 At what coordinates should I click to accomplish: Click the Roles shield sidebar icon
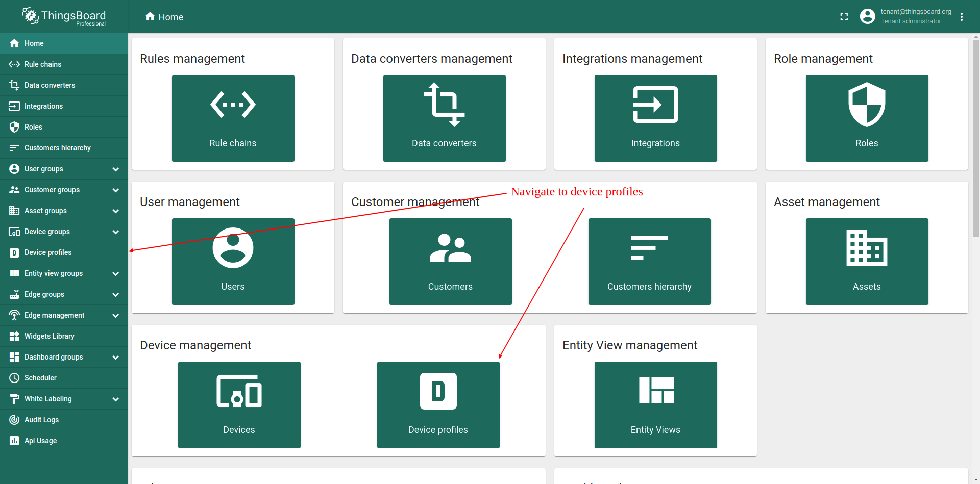tap(14, 127)
